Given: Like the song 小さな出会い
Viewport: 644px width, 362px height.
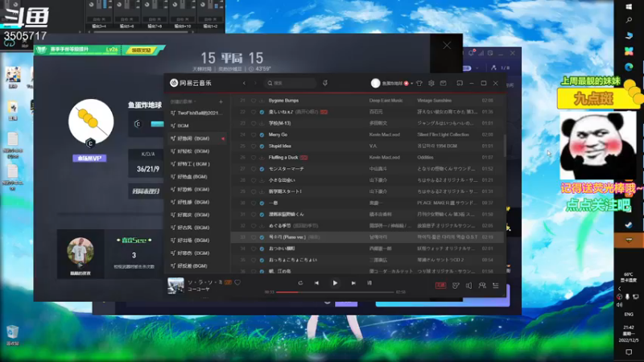Looking at the screenshot, I should pos(254,180).
